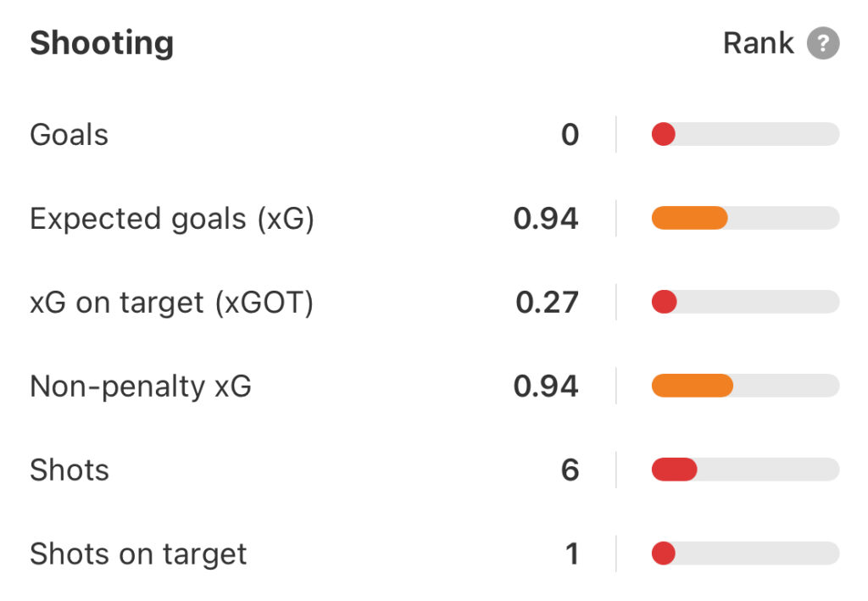The width and height of the screenshot is (868, 601).
Task: Select the Rank column label
Action: 758,43
